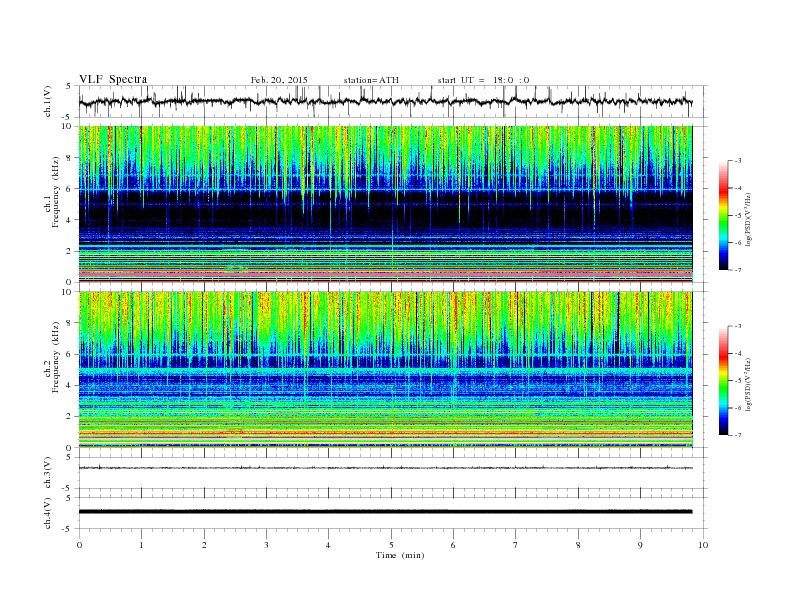Click the ch.2 spectrogram panel
Image resolution: width=792 pixels, height=612 pixels.
click(386, 369)
